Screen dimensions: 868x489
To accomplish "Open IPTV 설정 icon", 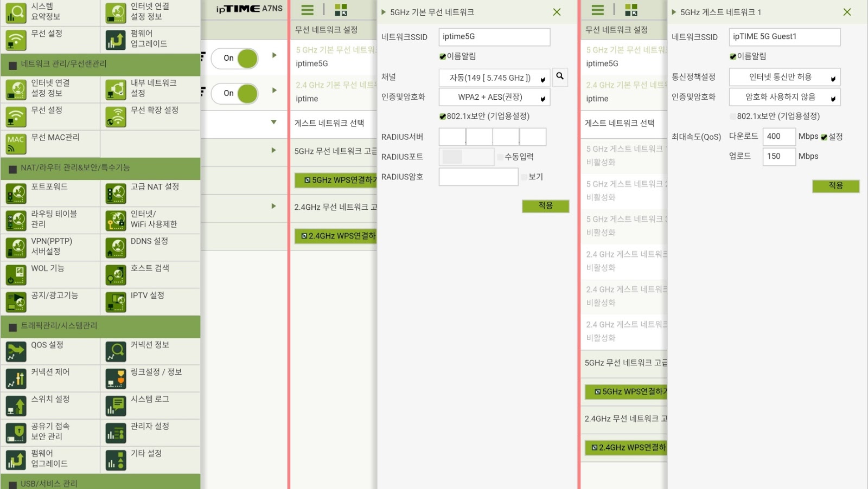I will (x=116, y=302).
